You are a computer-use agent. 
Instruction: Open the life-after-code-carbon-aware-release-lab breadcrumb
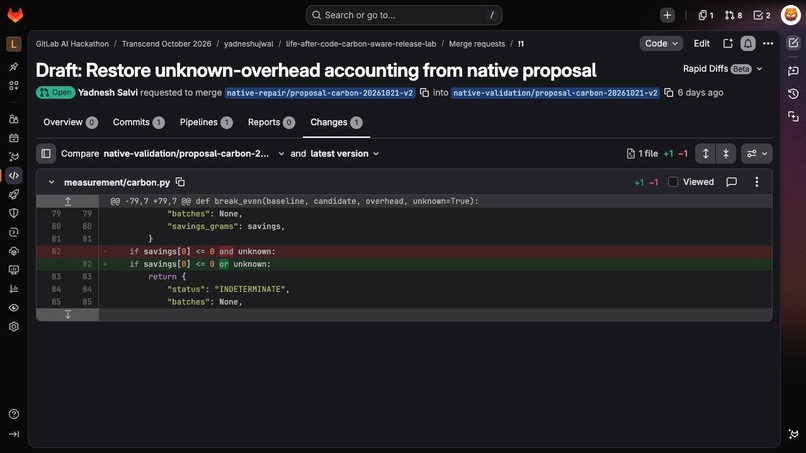(x=361, y=44)
